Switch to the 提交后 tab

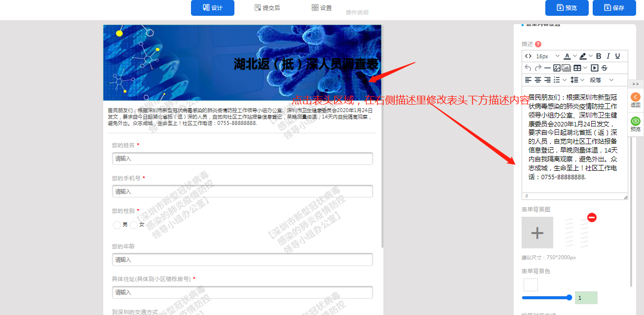tap(267, 8)
